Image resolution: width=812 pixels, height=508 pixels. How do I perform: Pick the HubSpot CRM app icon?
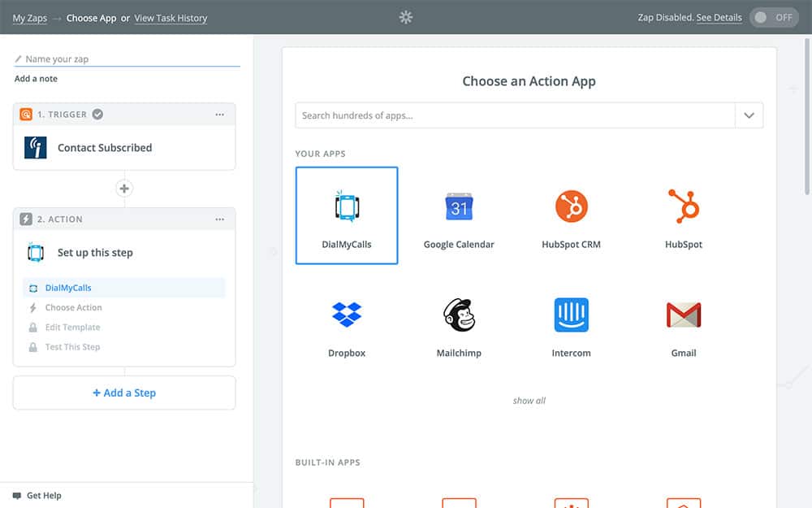(x=571, y=207)
